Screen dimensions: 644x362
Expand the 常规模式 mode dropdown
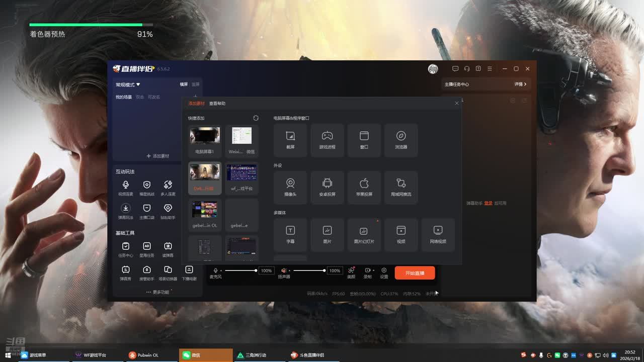pyautogui.click(x=128, y=85)
